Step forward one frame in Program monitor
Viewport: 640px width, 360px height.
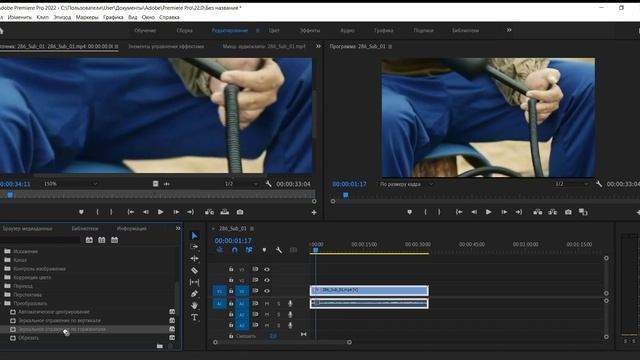click(504, 212)
